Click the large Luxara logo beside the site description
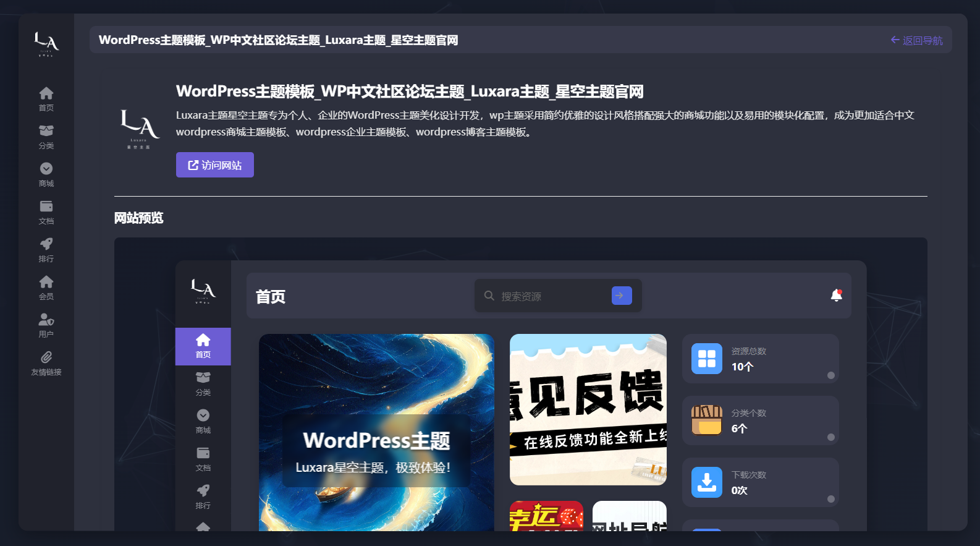This screenshot has height=546, width=980. pyautogui.click(x=139, y=129)
